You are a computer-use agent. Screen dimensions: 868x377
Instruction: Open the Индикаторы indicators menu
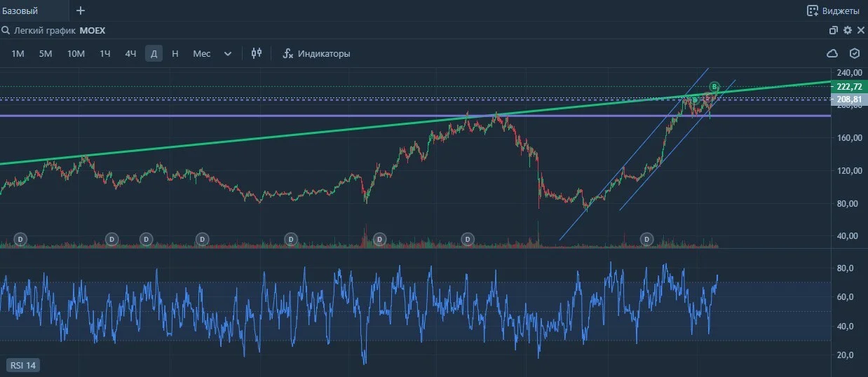pos(316,53)
